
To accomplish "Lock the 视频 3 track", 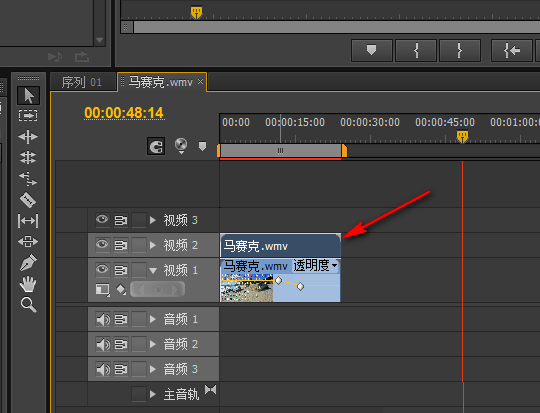I will pyautogui.click(x=139, y=220).
